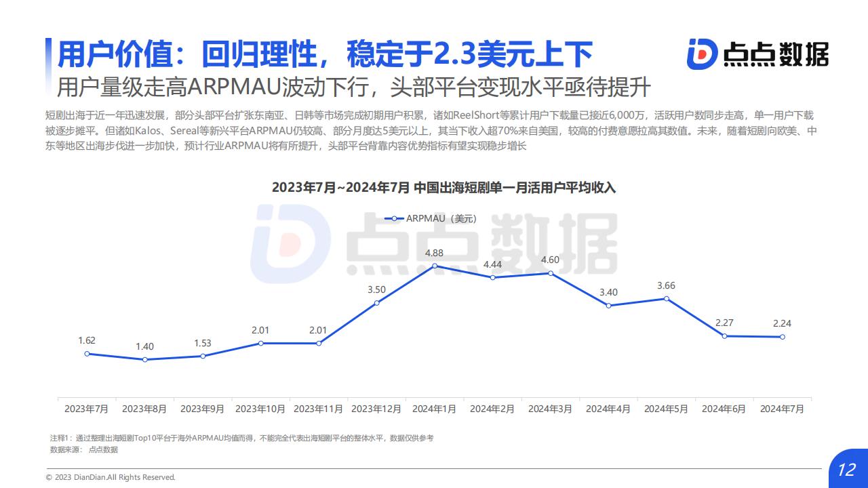The image size is (868, 488).
Task: Click the 2.01 label above 2023年10月
Action: coord(260,330)
